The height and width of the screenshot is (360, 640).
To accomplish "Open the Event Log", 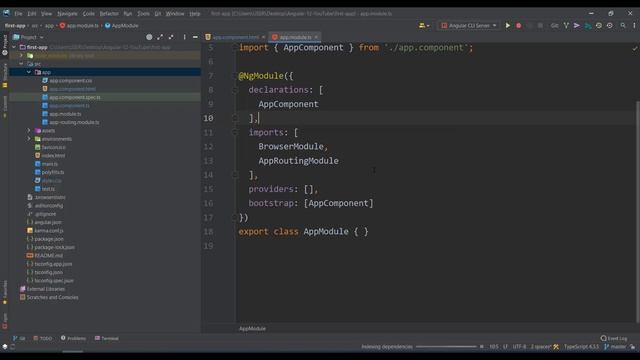I will (614, 338).
